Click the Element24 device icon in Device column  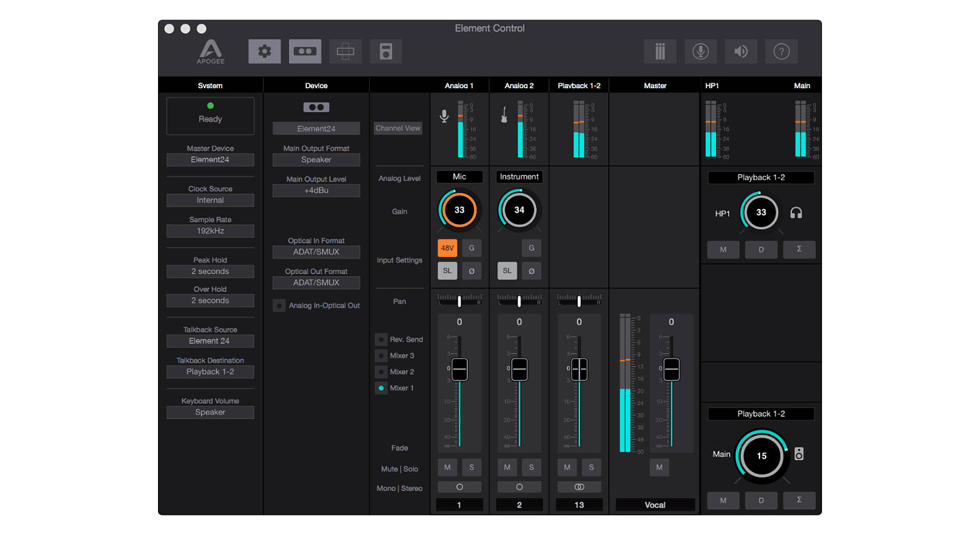316,107
